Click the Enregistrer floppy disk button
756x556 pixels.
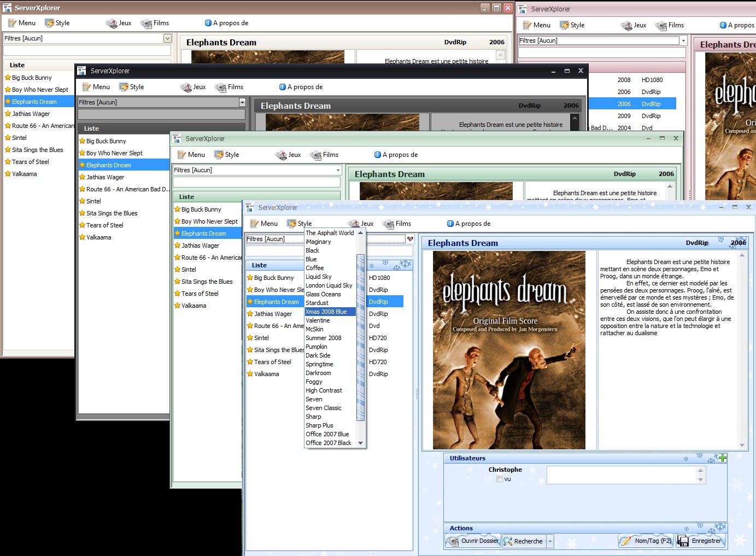(x=700, y=541)
